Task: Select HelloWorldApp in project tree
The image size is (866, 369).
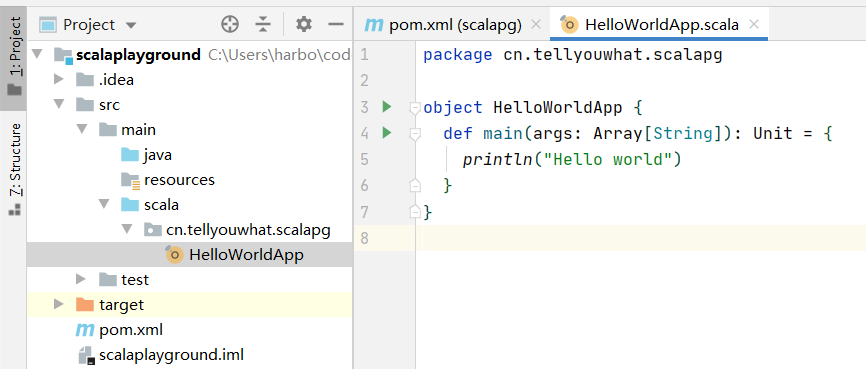Action: click(246, 255)
